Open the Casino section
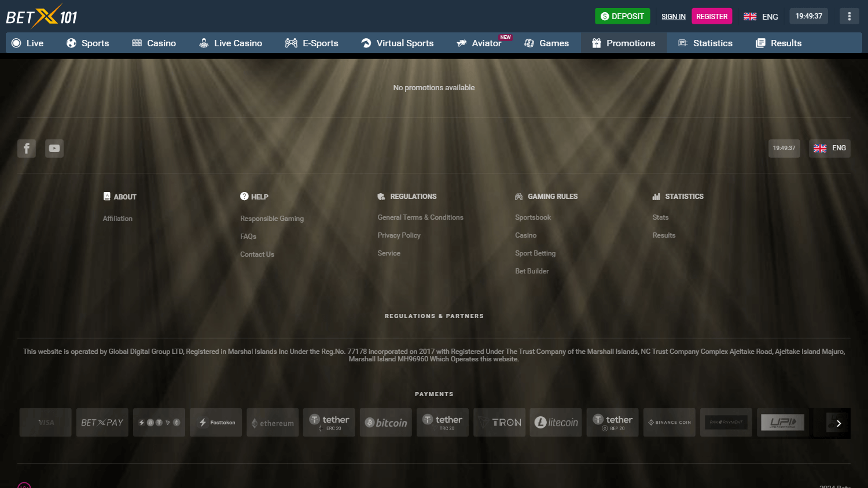 click(x=154, y=43)
